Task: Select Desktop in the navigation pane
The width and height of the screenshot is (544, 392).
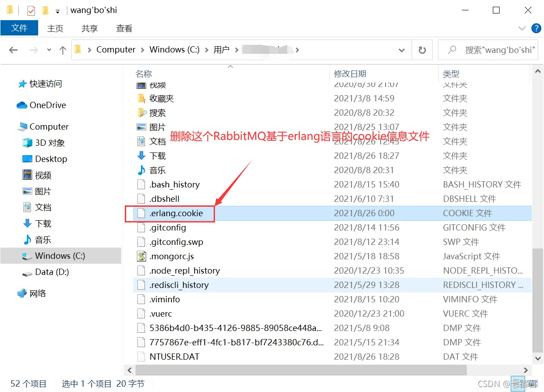Action: [x=51, y=159]
